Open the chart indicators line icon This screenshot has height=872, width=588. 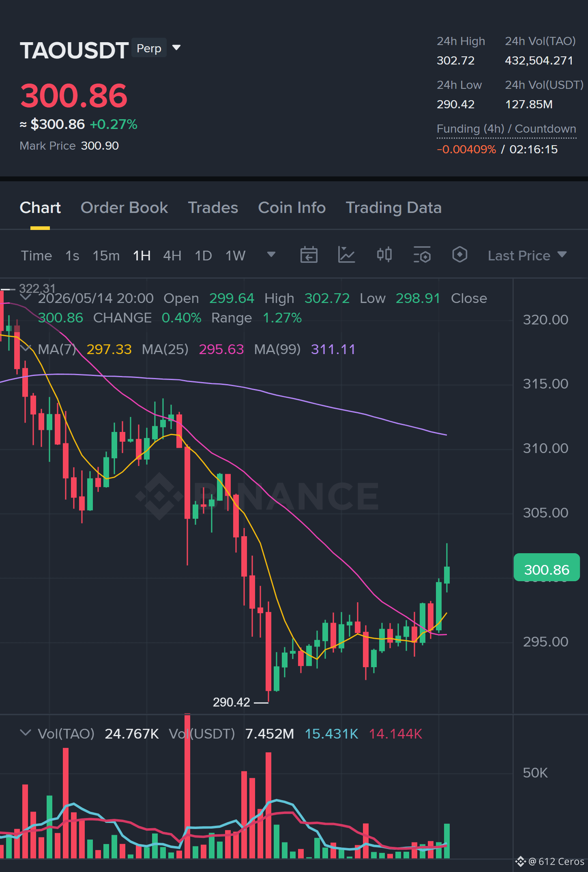[x=346, y=255]
